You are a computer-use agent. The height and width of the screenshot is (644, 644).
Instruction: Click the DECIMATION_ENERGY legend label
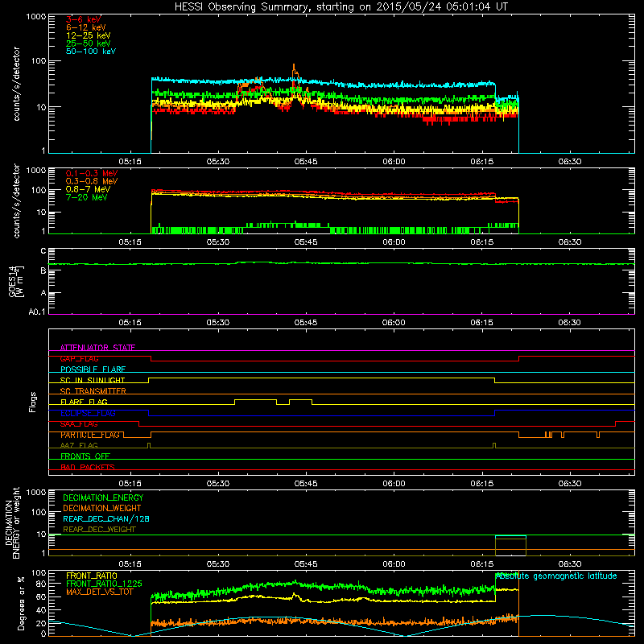(x=103, y=497)
